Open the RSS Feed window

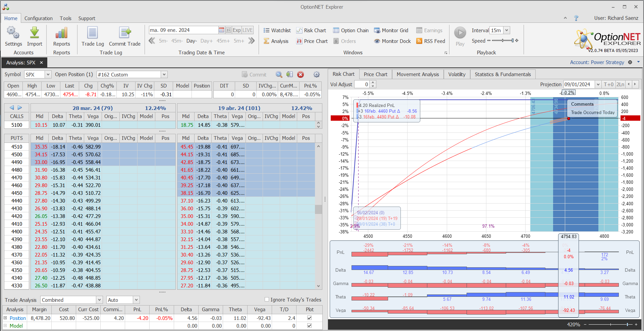pyautogui.click(x=430, y=41)
